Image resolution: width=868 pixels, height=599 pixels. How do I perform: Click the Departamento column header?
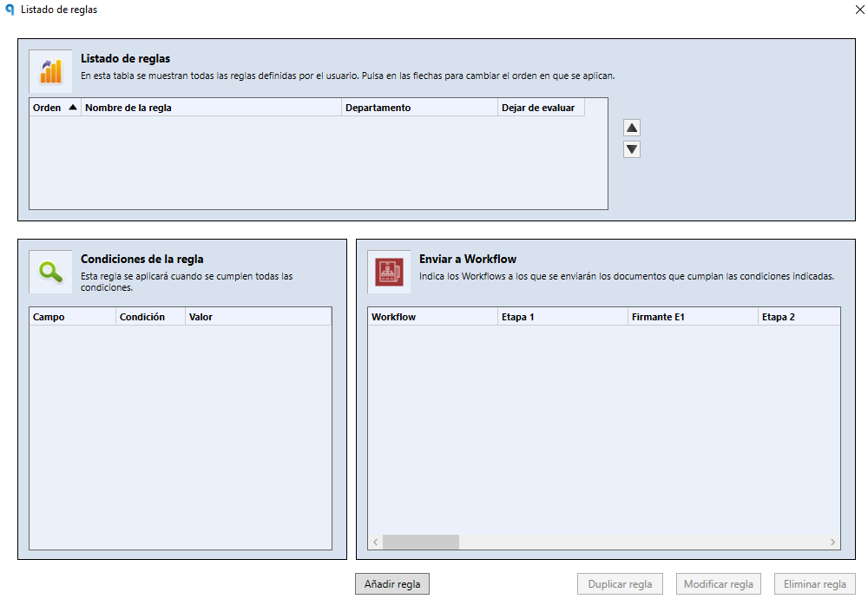click(419, 108)
